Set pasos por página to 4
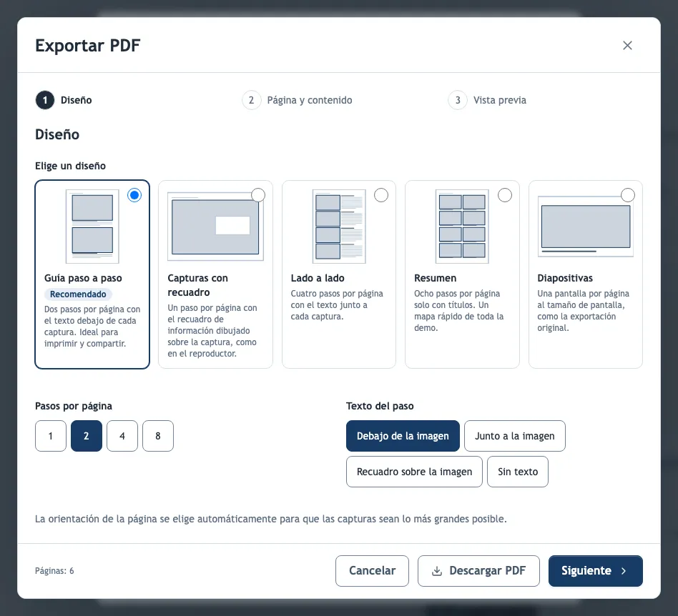The height and width of the screenshot is (616, 678). pyautogui.click(x=122, y=436)
